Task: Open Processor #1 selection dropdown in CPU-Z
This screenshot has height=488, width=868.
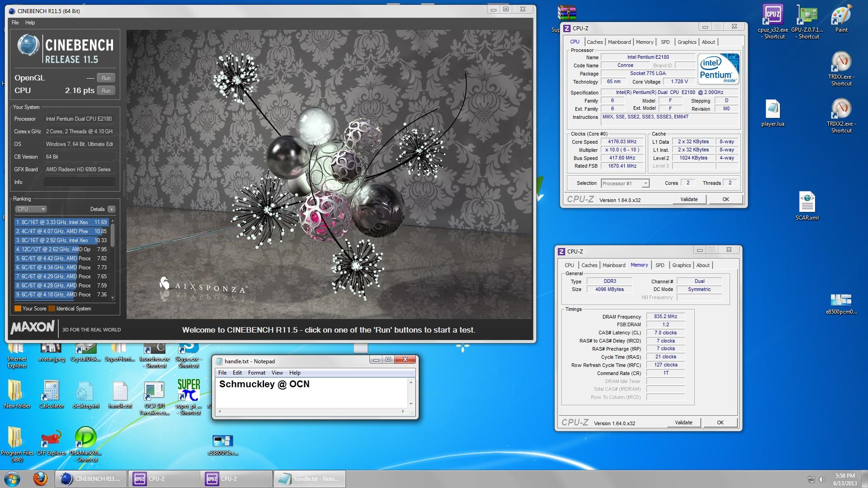Action: click(625, 183)
